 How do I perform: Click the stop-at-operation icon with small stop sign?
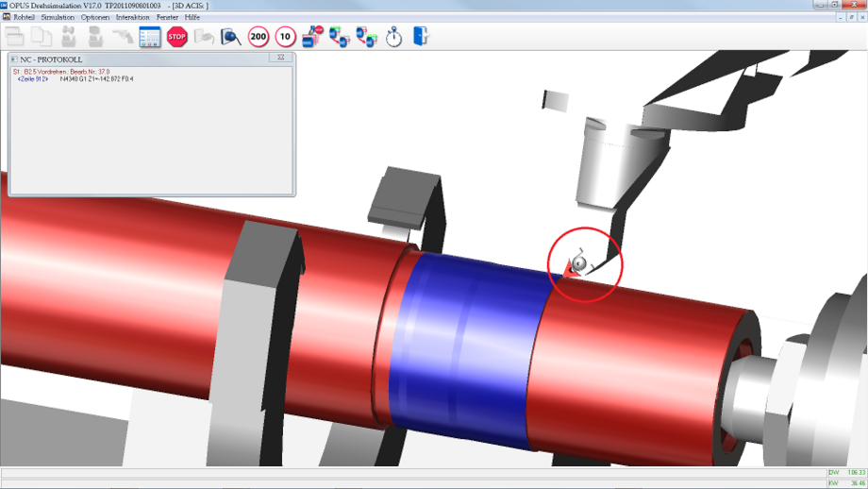(x=312, y=37)
